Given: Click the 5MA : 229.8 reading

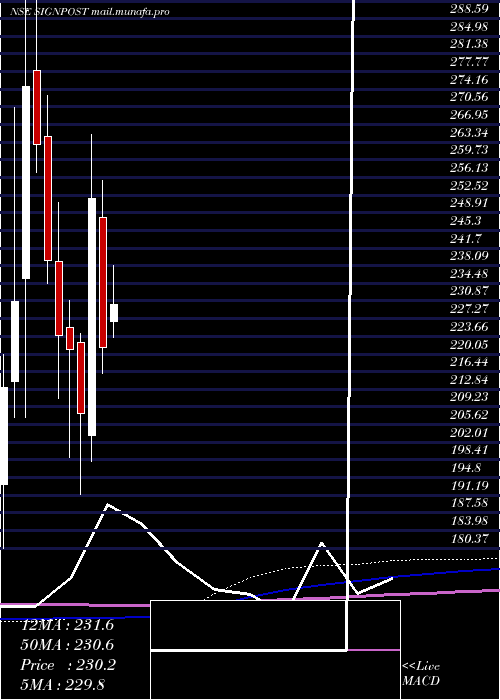Looking at the screenshot, I should tap(63, 685).
